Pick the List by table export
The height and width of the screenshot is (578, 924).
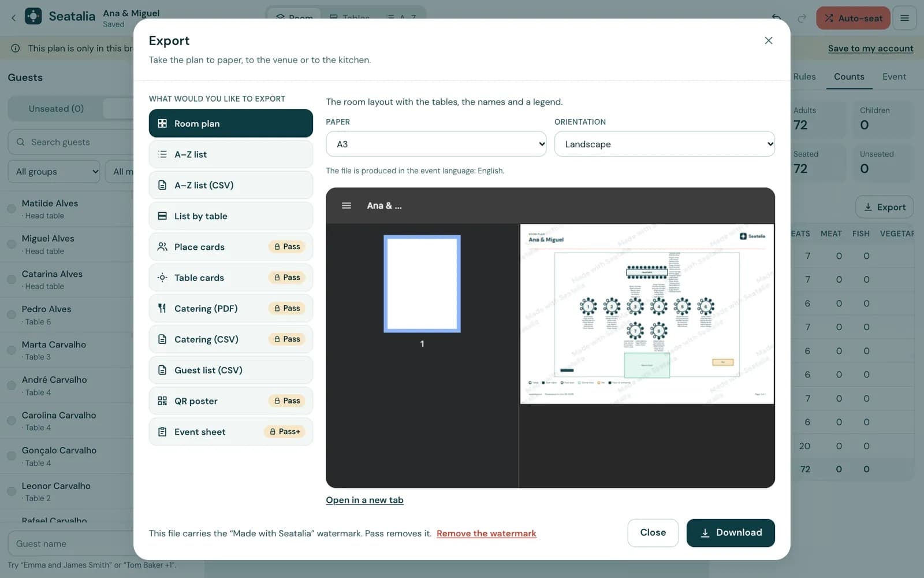click(231, 216)
